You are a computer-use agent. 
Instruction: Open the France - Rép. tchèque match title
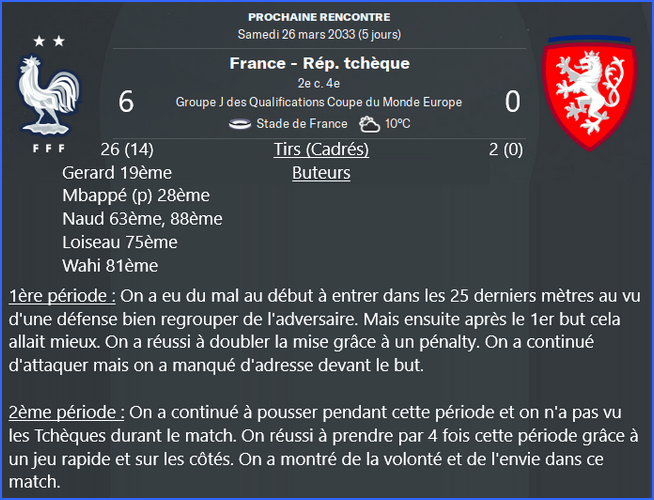(x=319, y=63)
